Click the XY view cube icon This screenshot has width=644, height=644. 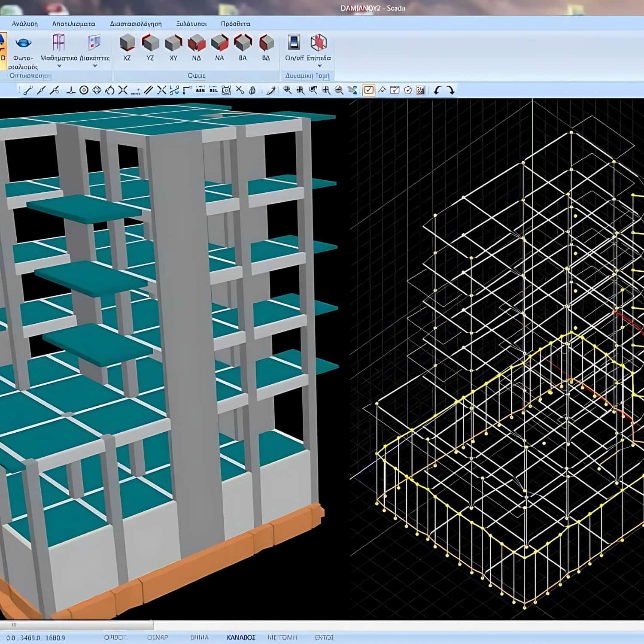pyautogui.click(x=173, y=43)
